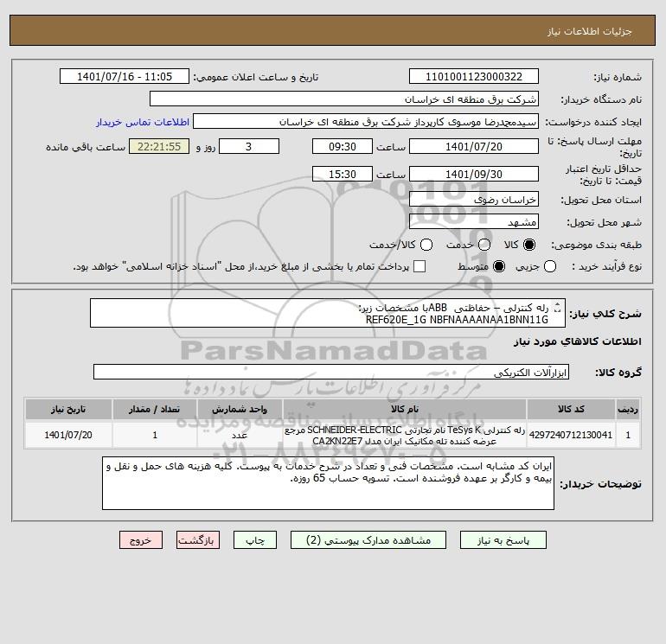
Task: Click the 15:30 validity time field
Action: pyautogui.click(x=343, y=174)
